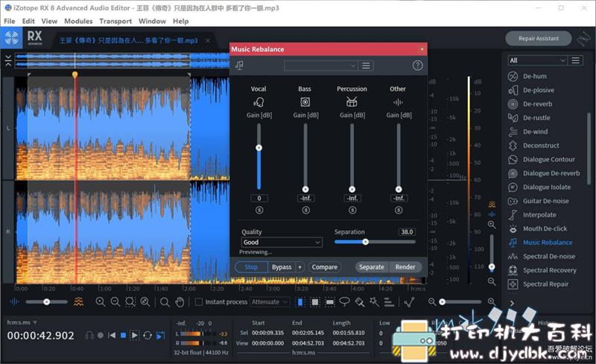This screenshot has width=596, height=364.
Task: Open Spectral Recovery module
Action: pyautogui.click(x=549, y=270)
